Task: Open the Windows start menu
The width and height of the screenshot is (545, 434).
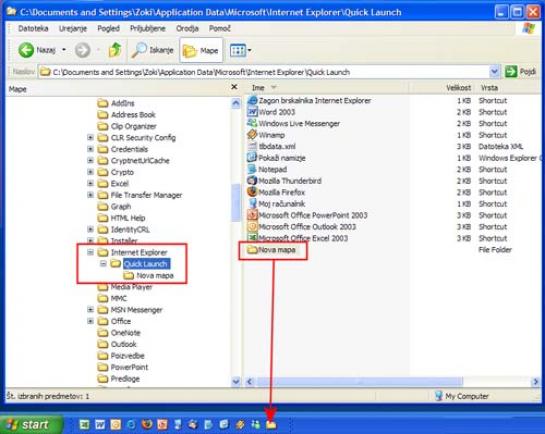Action: point(31,424)
